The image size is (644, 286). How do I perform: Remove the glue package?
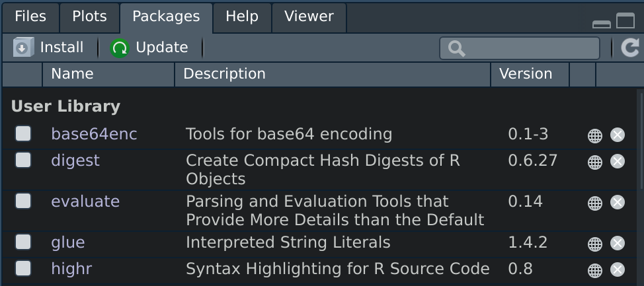tap(618, 244)
